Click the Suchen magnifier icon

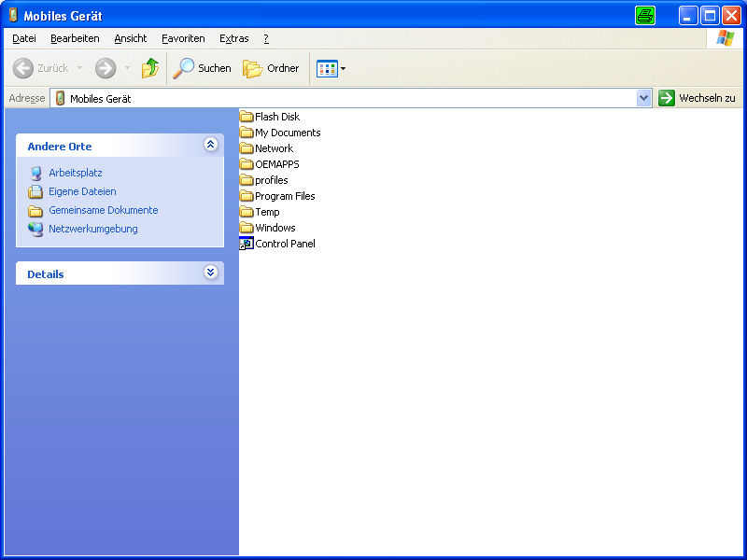tap(183, 68)
